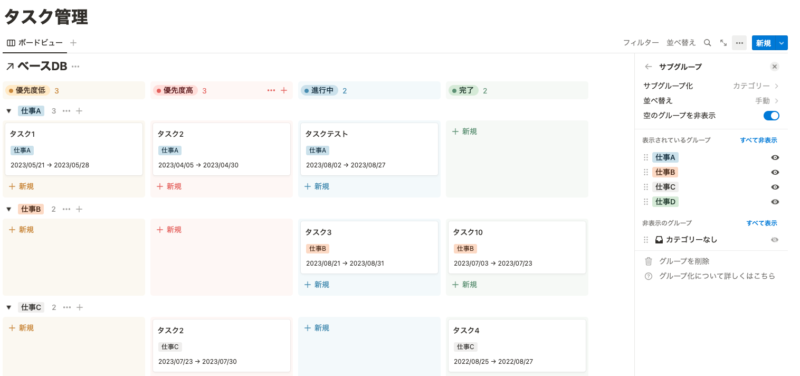800x376 pixels.
Task: Go back with the サブグループ arrow
Action: pyautogui.click(x=648, y=67)
